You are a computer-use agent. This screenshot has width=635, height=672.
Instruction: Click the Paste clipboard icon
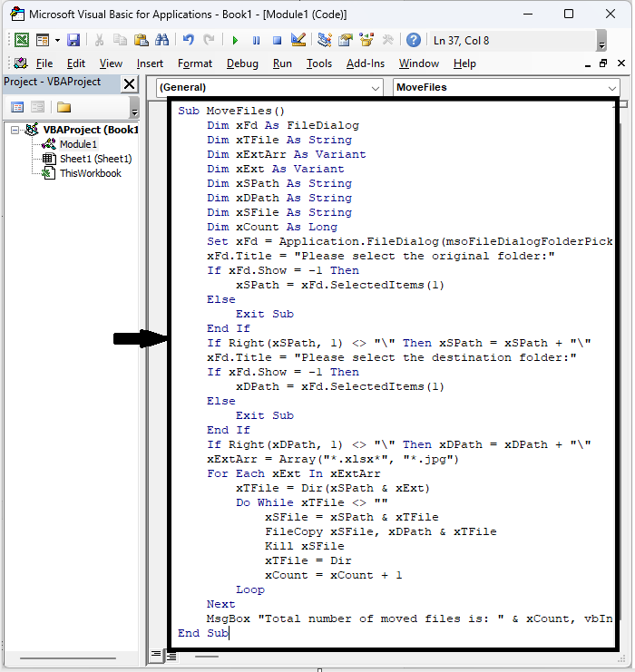point(141,40)
